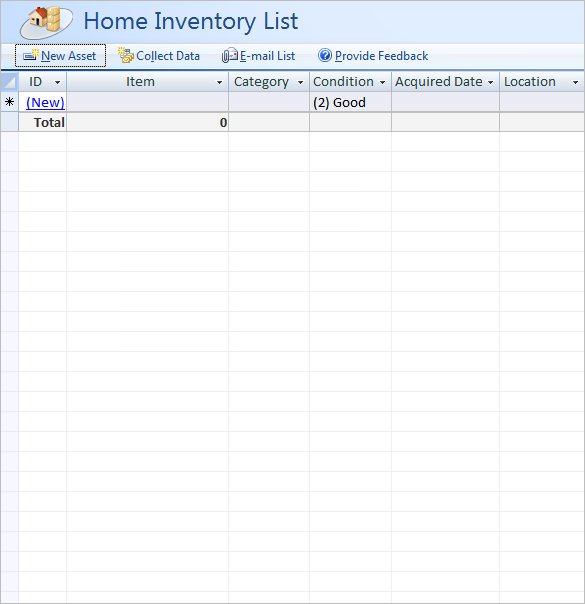Click the Total row label

point(49,122)
